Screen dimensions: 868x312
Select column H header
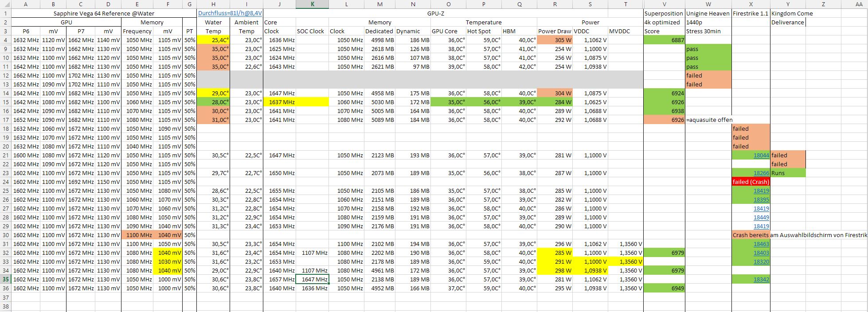[x=213, y=4]
